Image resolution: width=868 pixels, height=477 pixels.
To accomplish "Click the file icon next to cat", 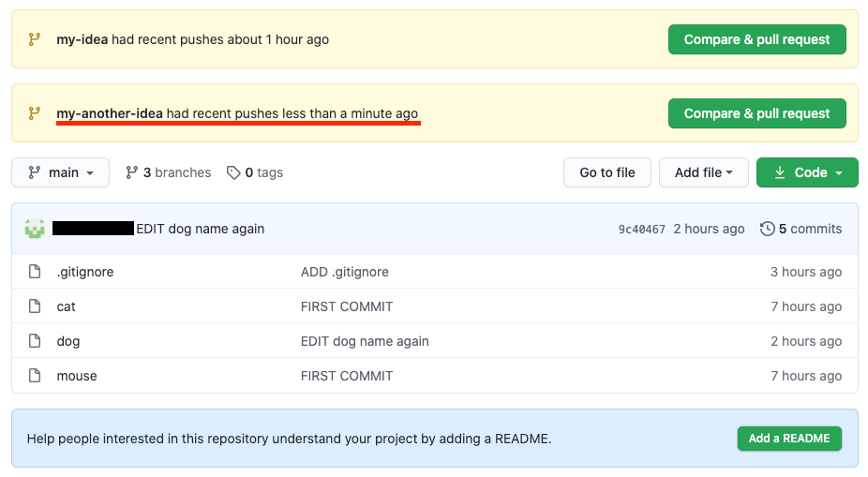I will (x=35, y=306).
